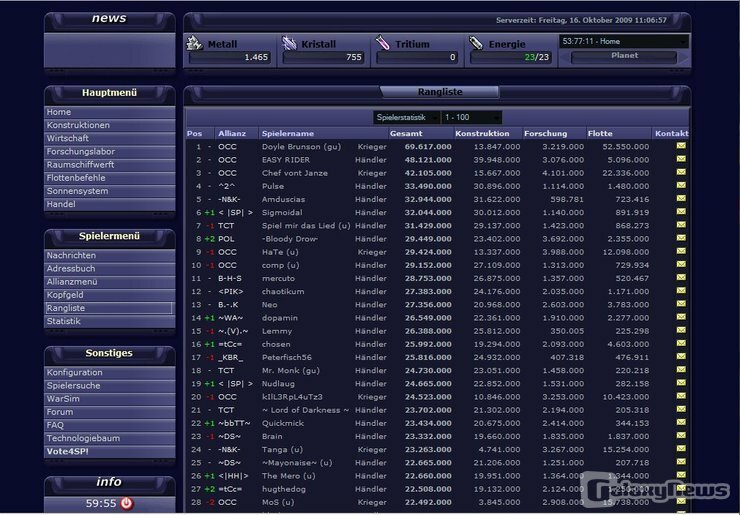Open message envelope for player Pulse
740x515 pixels.
681,186
